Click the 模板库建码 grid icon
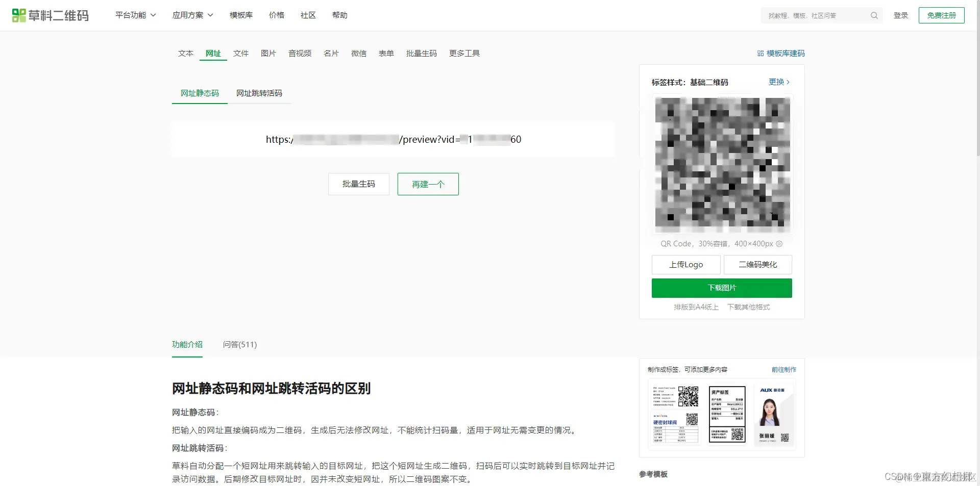Screen dimensions: 980x486 coord(760,53)
